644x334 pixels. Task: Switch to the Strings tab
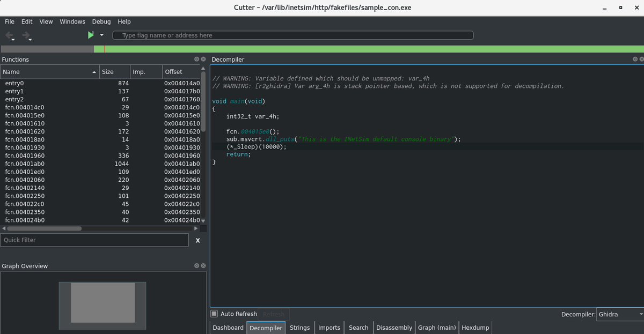tap(300, 328)
